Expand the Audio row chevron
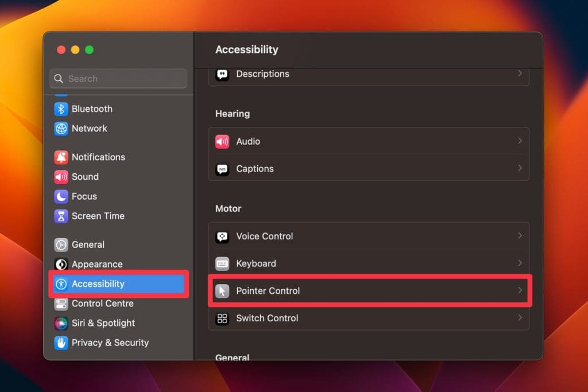 [x=520, y=141]
